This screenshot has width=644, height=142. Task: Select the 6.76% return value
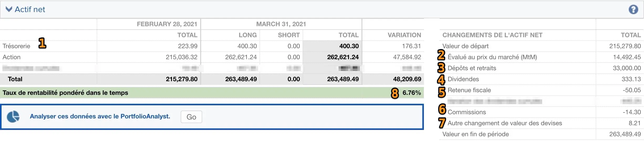click(x=412, y=93)
